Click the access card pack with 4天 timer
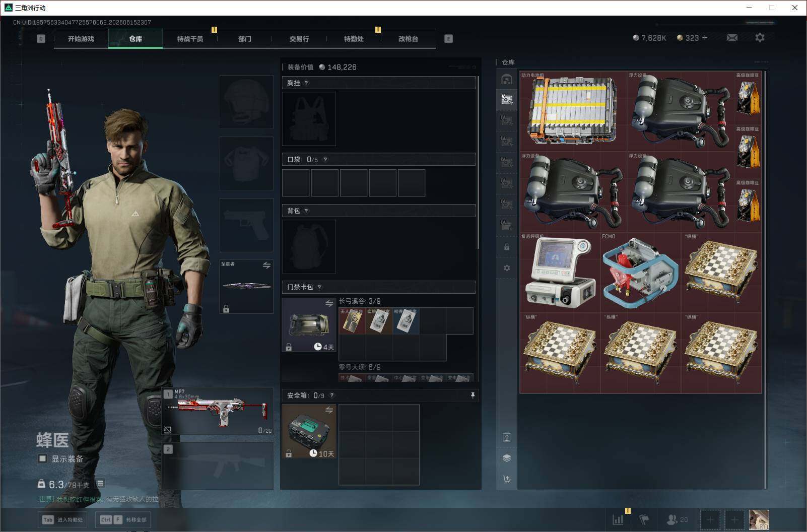The width and height of the screenshot is (807, 532). pyautogui.click(x=309, y=324)
